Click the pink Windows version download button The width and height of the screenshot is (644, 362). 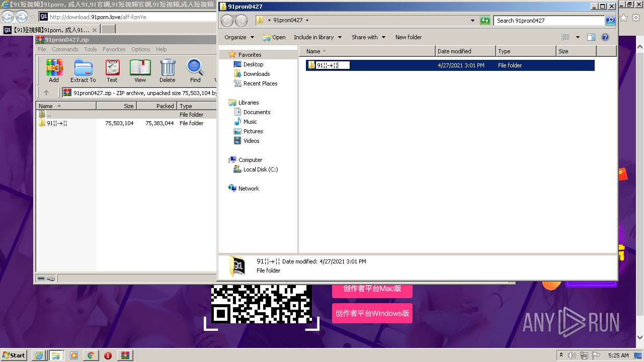tap(372, 313)
